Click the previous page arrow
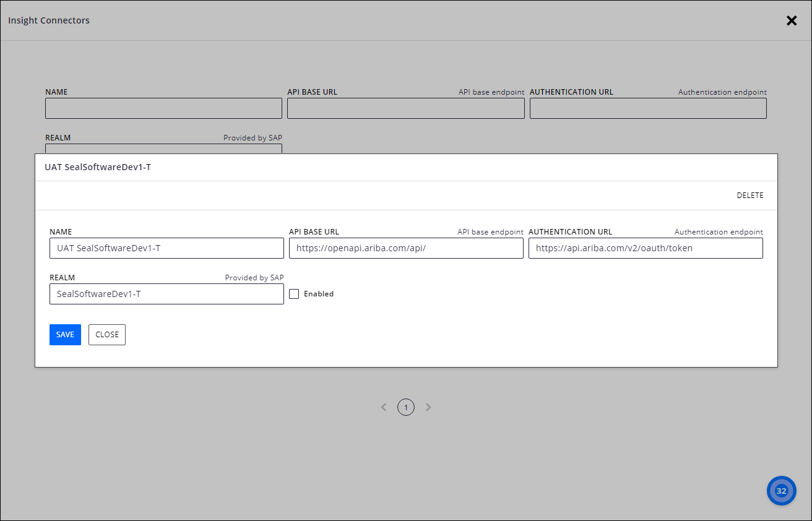Screen dimensions: 812x521 tap(384, 407)
